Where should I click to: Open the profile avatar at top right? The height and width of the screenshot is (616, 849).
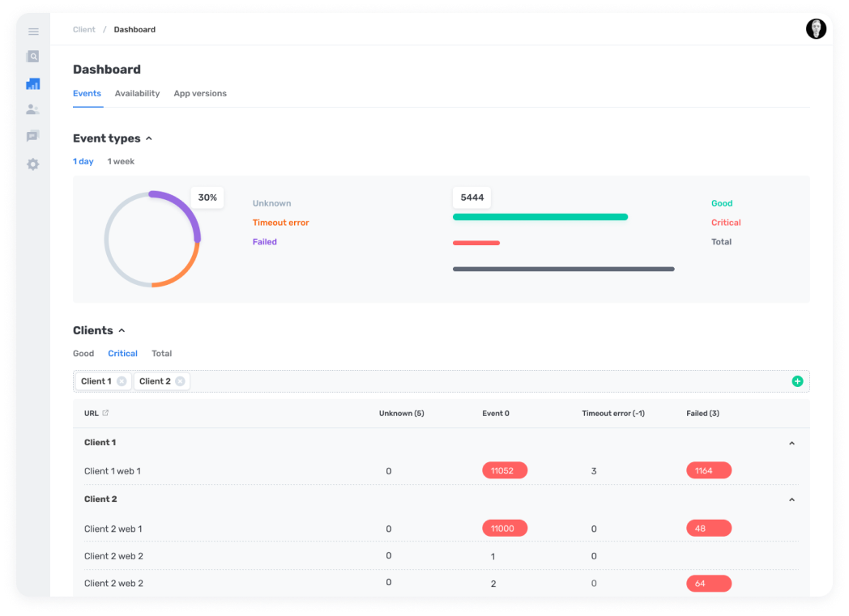pyautogui.click(x=816, y=28)
